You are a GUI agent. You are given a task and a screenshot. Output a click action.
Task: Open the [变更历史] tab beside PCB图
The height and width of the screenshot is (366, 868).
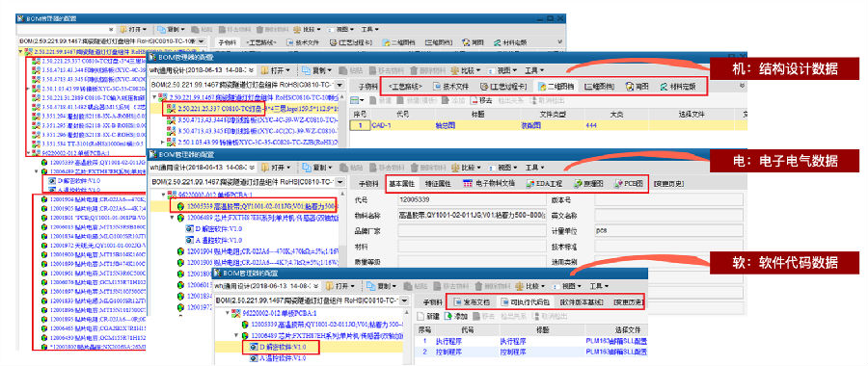tap(668, 184)
